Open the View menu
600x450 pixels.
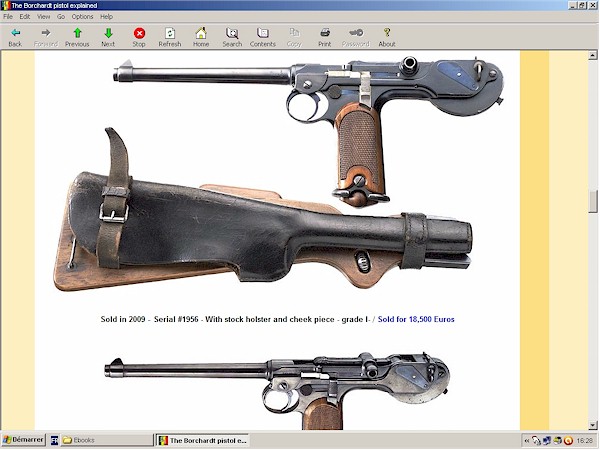44,16
